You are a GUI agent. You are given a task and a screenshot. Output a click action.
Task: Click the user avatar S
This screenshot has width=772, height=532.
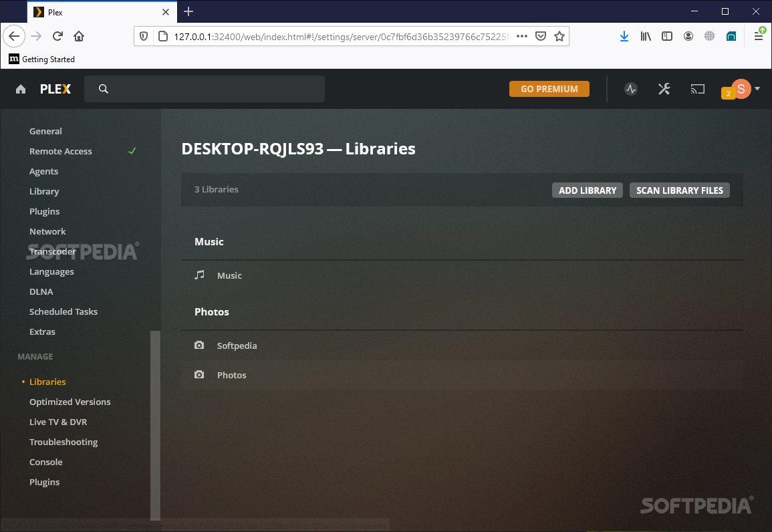(741, 89)
